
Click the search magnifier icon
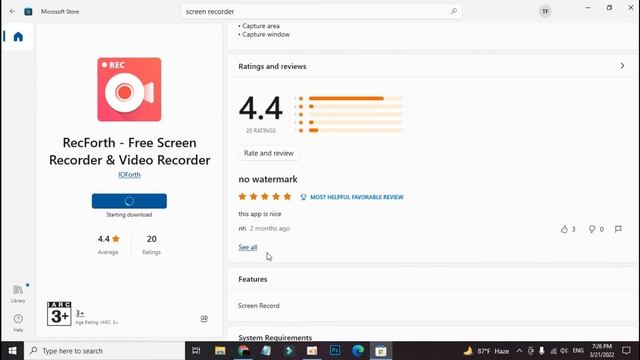tap(454, 11)
